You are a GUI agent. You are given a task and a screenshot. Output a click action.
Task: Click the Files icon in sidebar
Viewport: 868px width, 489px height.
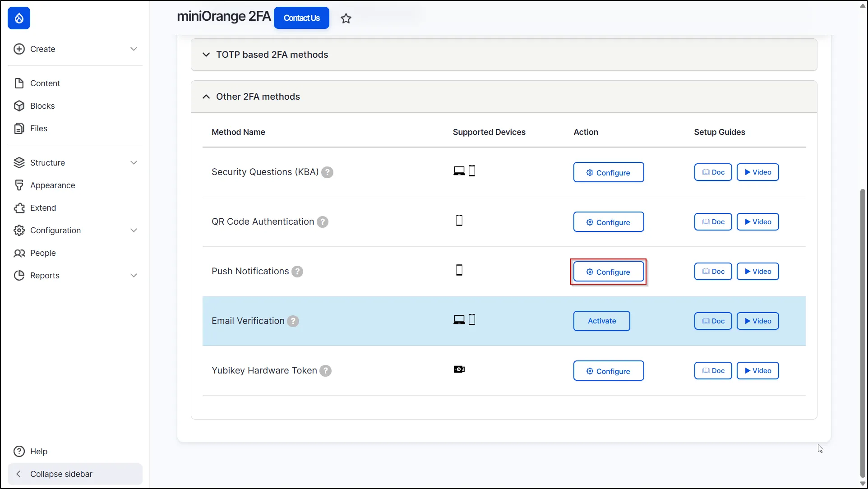[x=19, y=129]
